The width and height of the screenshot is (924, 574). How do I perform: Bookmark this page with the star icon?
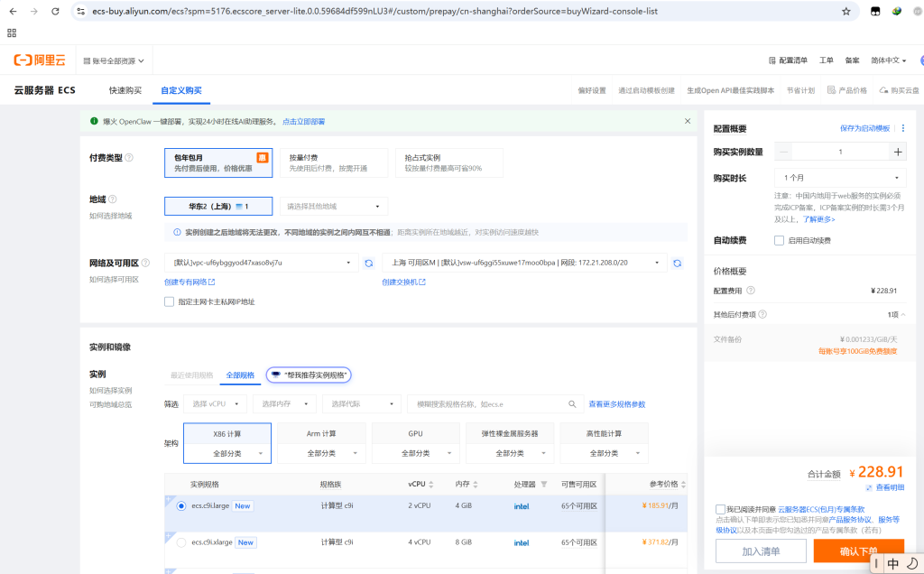coord(845,12)
